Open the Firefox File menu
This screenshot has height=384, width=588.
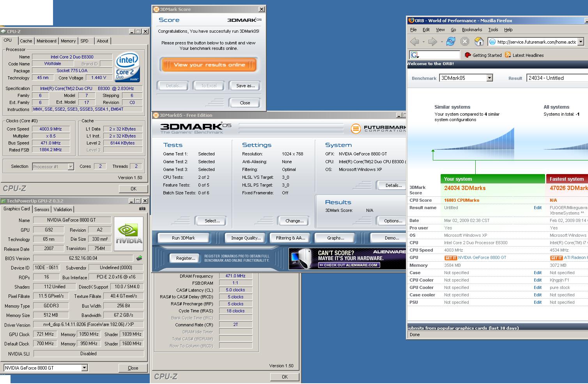(x=413, y=30)
